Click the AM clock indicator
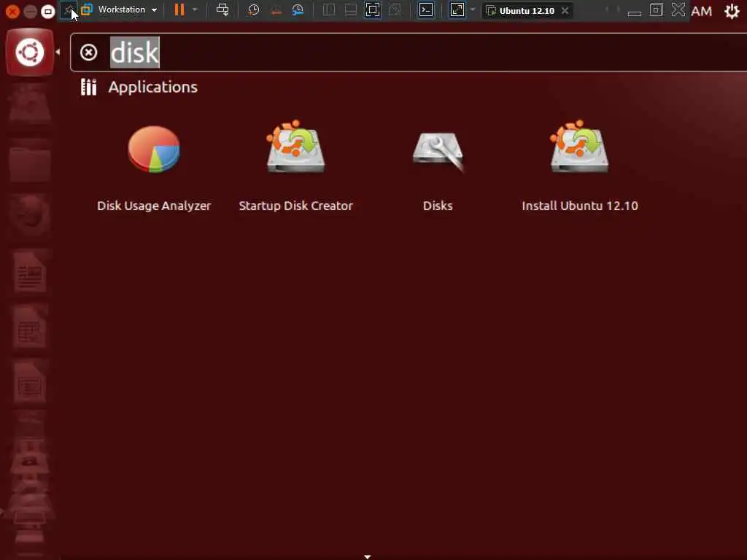Image resolution: width=747 pixels, height=560 pixels. (x=701, y=11)
